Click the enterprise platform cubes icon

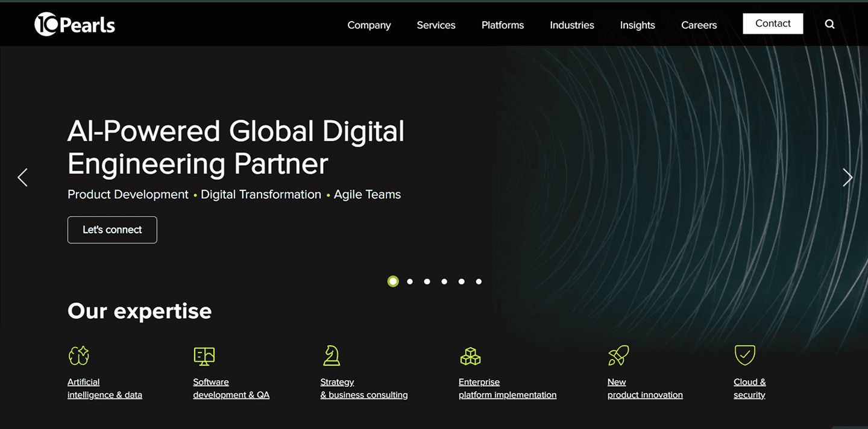click(x=470, y=356)
